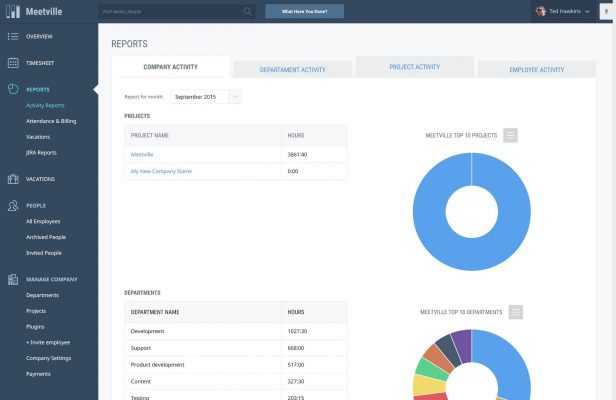
Task: Click + Invite employee link
Action: [48, 342]
